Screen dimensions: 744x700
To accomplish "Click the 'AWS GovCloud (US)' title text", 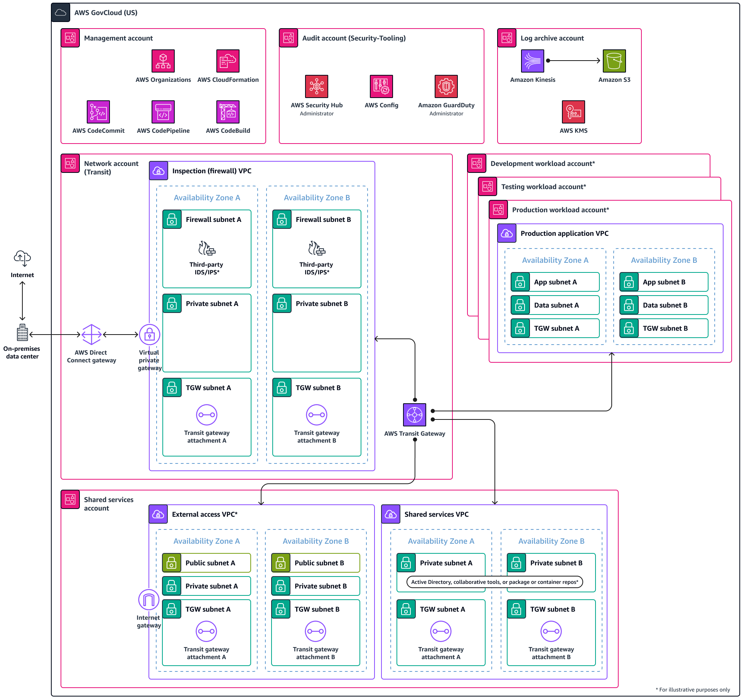I will pyautogui.click(x=106, y=13).
